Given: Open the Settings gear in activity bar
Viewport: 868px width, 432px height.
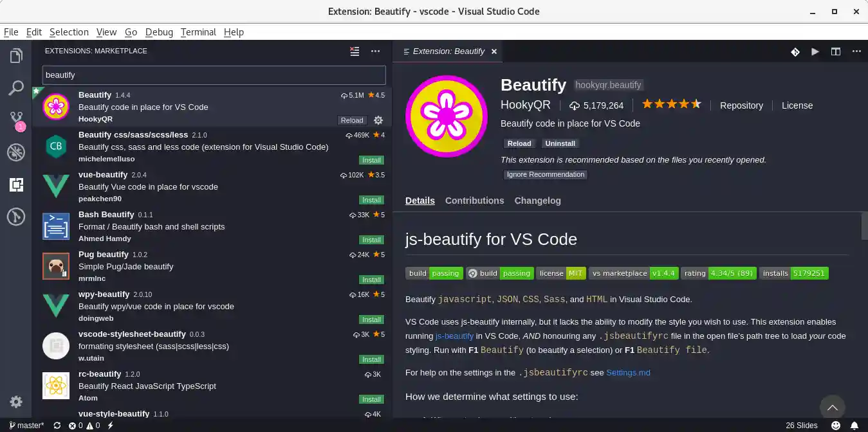Looking at the screenshot, I should click(x=16, y=402).
